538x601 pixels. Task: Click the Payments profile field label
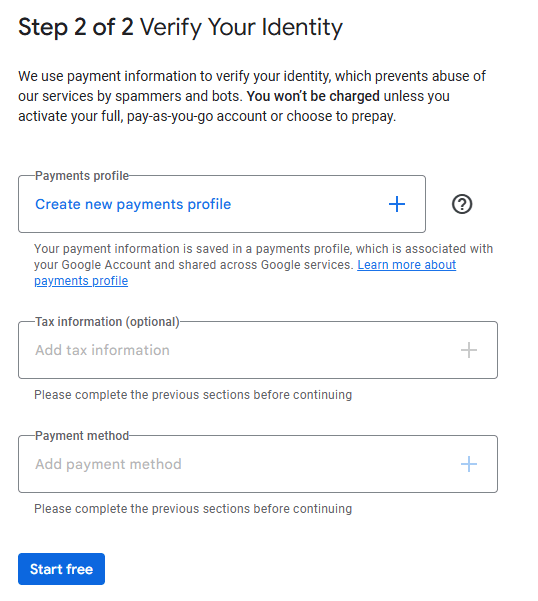click(82, 176)
